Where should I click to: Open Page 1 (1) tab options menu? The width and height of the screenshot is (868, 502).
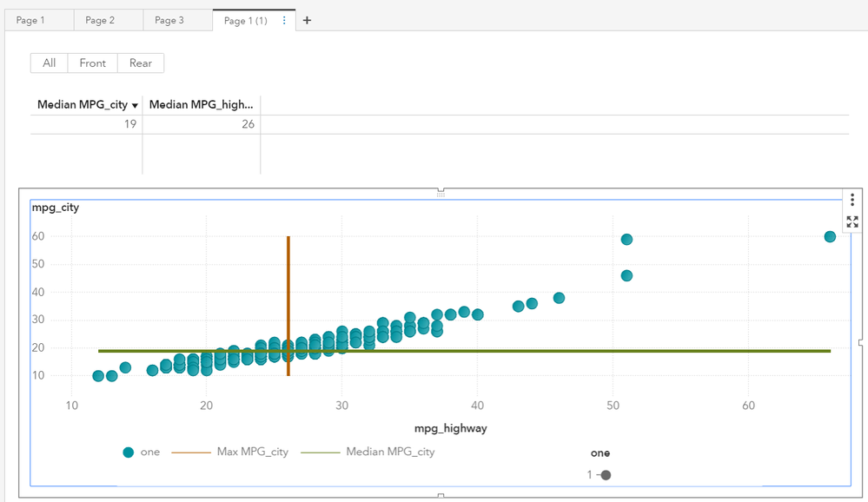click(284, 21)
